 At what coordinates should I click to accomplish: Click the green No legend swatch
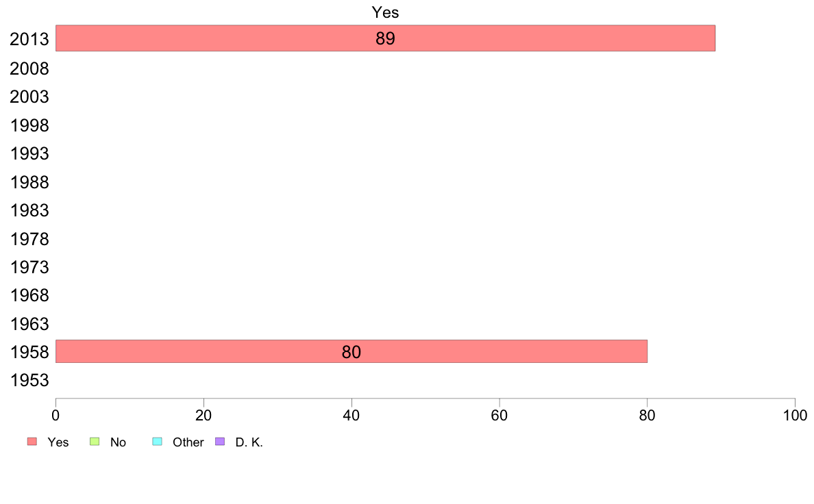(x=95, y=441)
